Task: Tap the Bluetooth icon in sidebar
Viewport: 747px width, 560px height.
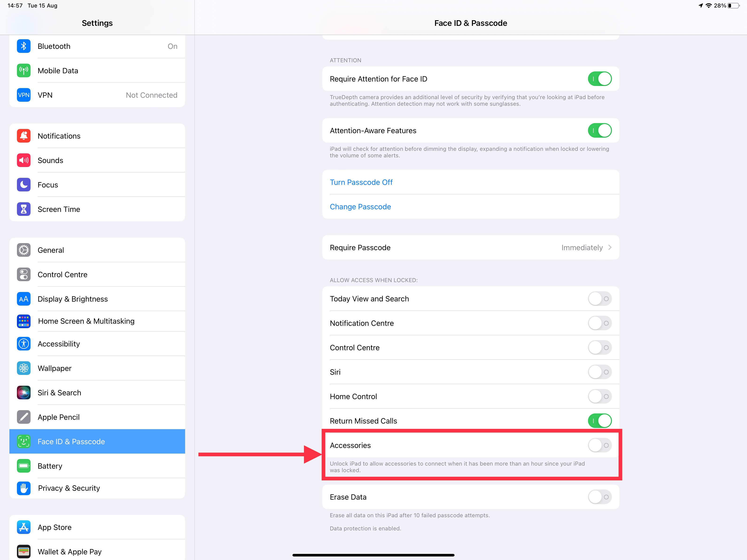Action: (x=24, y=46)
